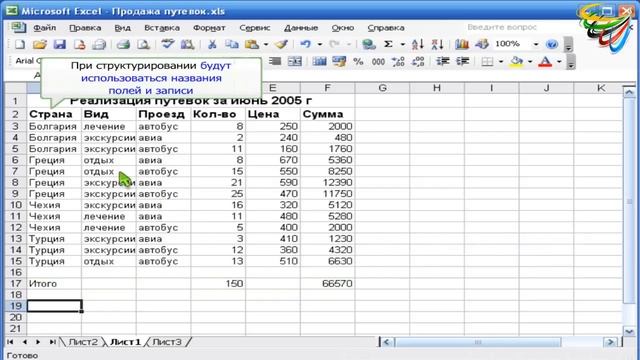This screenshot has height=360, width=640.
Task: Sort descending Z to A
Action: (437, 44)
